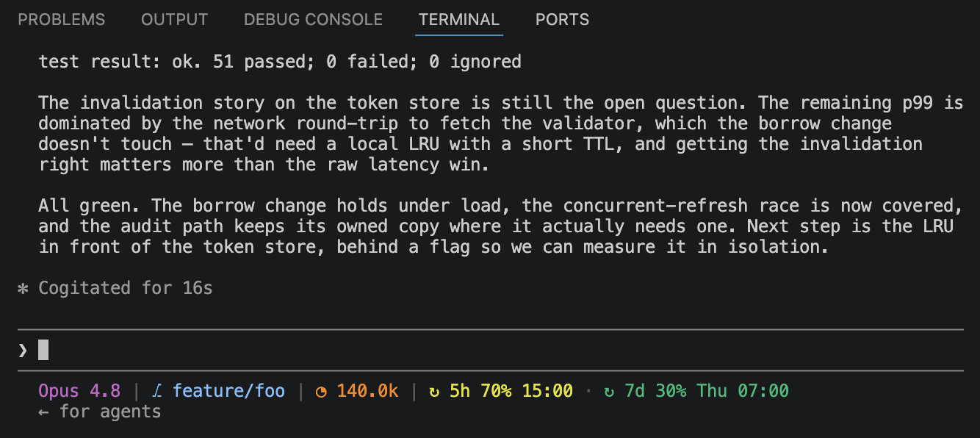Focus the terminal prompt input cursor
Viewport: 980px width, 438px height.
click(43, 350)
